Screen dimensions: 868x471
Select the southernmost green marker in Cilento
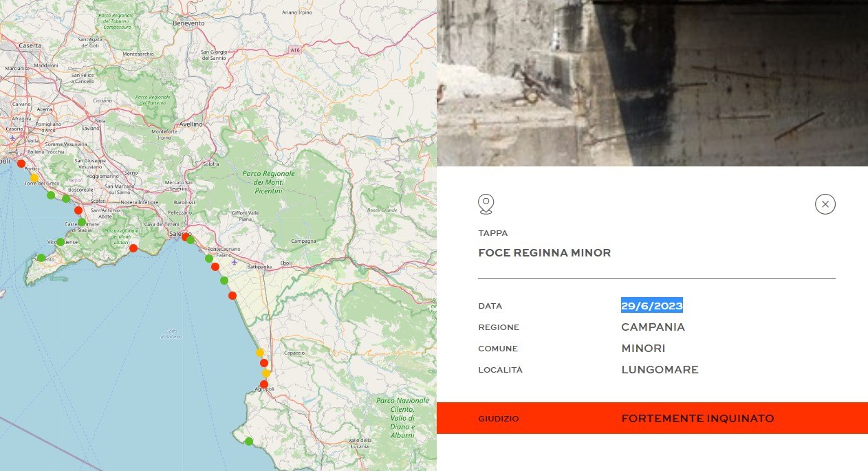pos(249,441)
